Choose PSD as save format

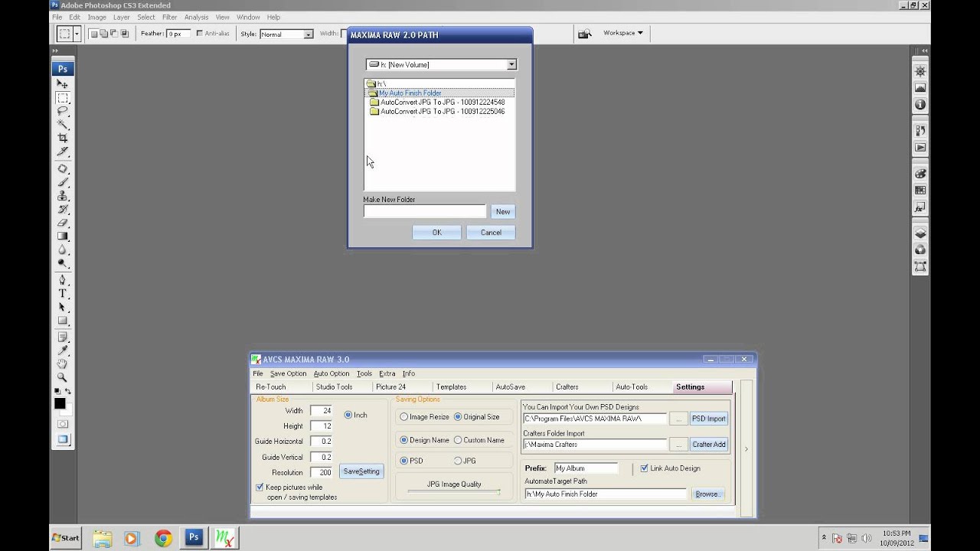click(x=404, y=461)
